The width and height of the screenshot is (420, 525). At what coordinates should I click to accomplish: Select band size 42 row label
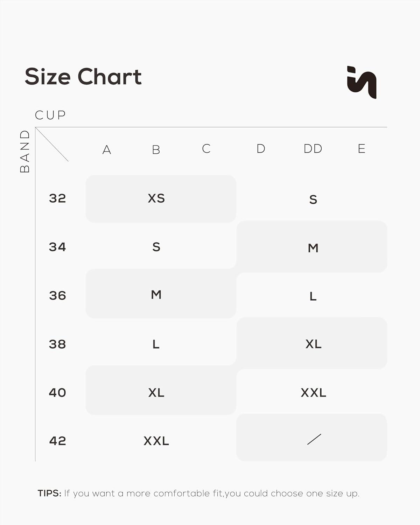click(57, 441)
